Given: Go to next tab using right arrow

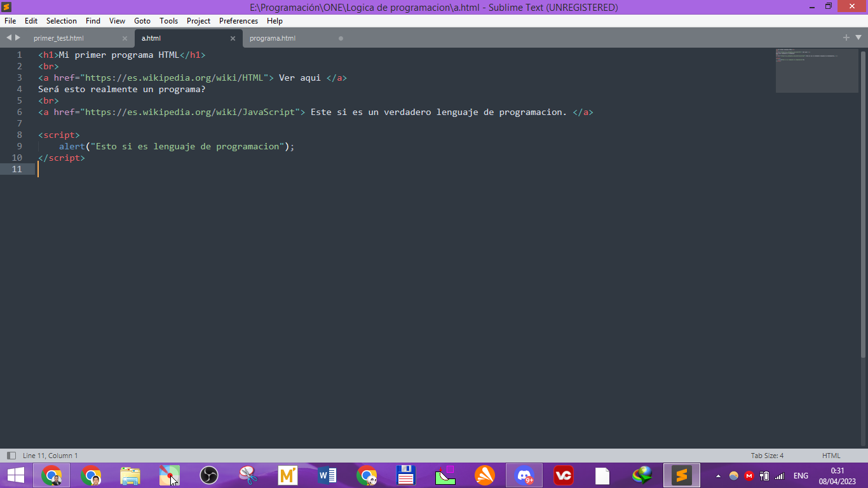Looking at the screenshot, I should (18, 37).
